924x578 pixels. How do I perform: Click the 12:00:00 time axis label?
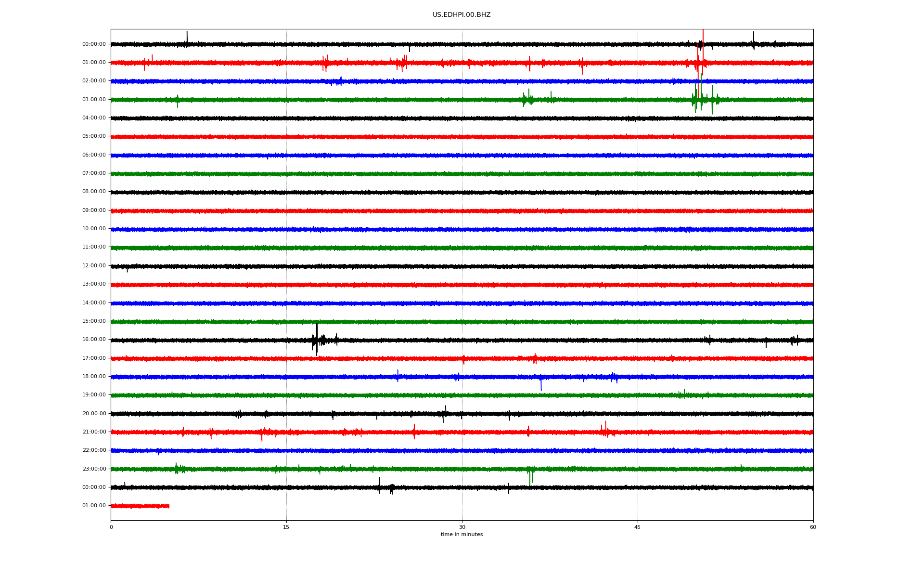(x=94, y=266)
